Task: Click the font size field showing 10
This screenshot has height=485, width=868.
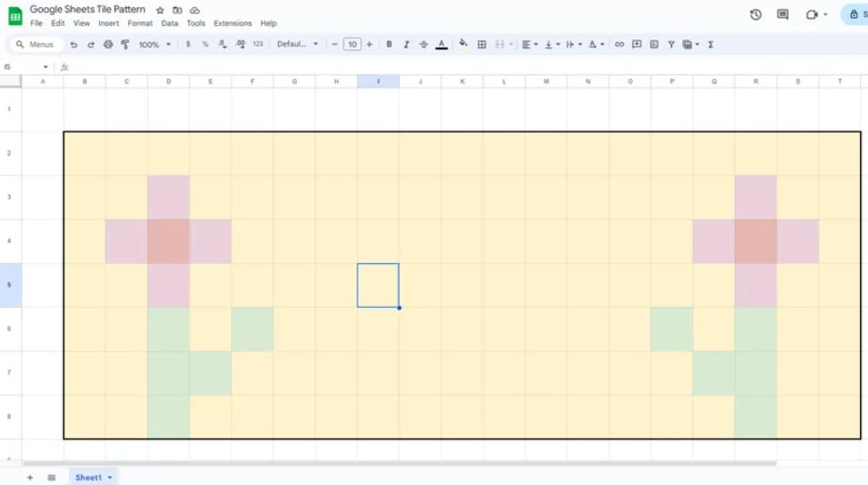Action: point(352,45)
